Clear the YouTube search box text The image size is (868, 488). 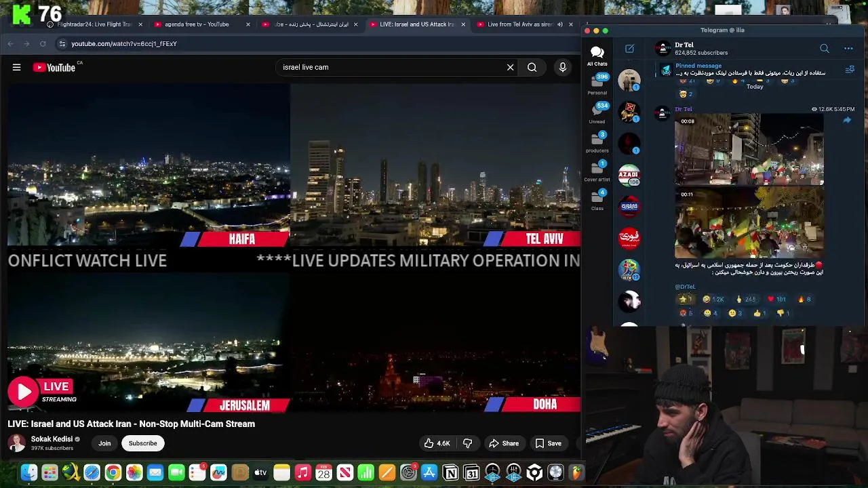[511, 67]
